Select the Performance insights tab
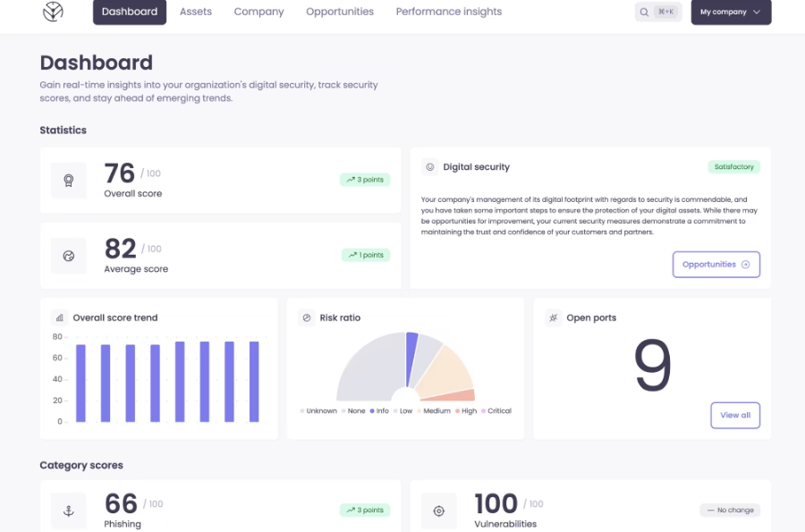The image size is (805, 532). [x=449, y=12]
